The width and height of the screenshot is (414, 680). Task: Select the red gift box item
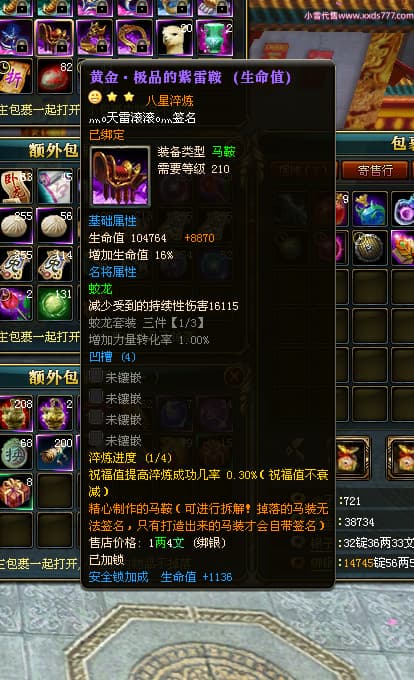[x=15, y=491]
